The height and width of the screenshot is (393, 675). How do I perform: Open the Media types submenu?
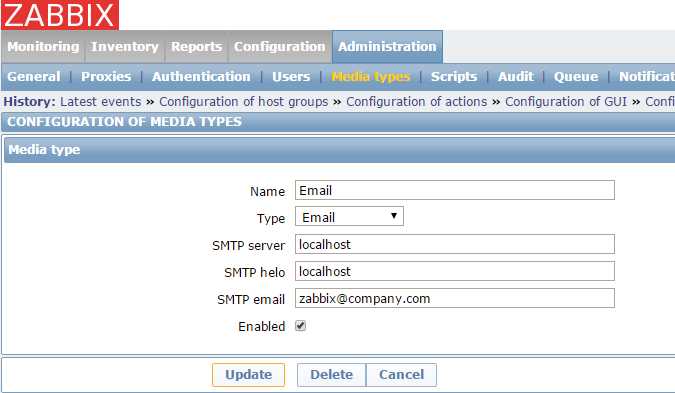point(371,77)
